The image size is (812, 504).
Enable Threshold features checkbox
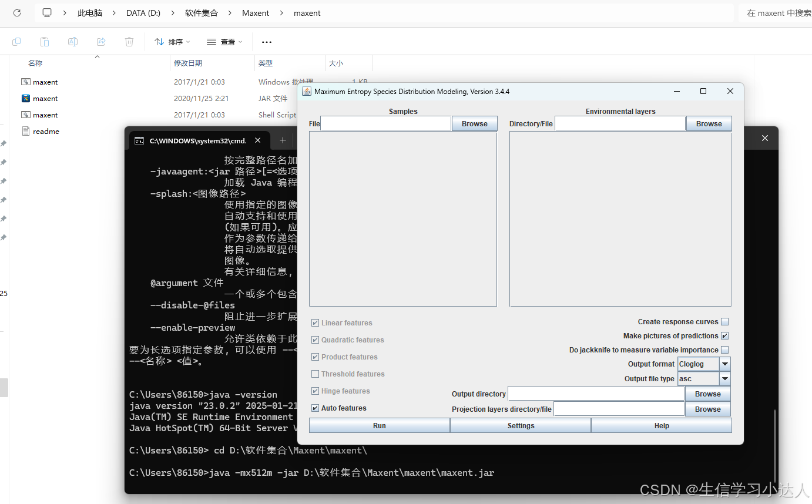[x=315, y=374]
